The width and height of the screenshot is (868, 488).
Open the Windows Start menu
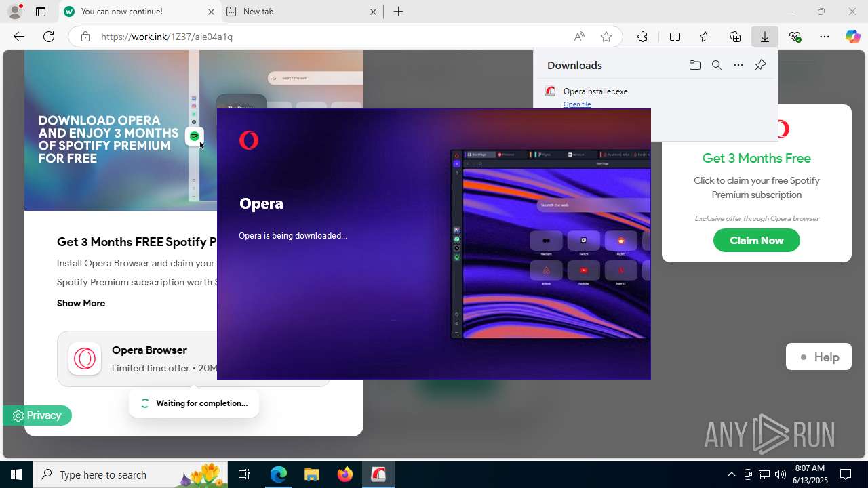pos(16,474)
